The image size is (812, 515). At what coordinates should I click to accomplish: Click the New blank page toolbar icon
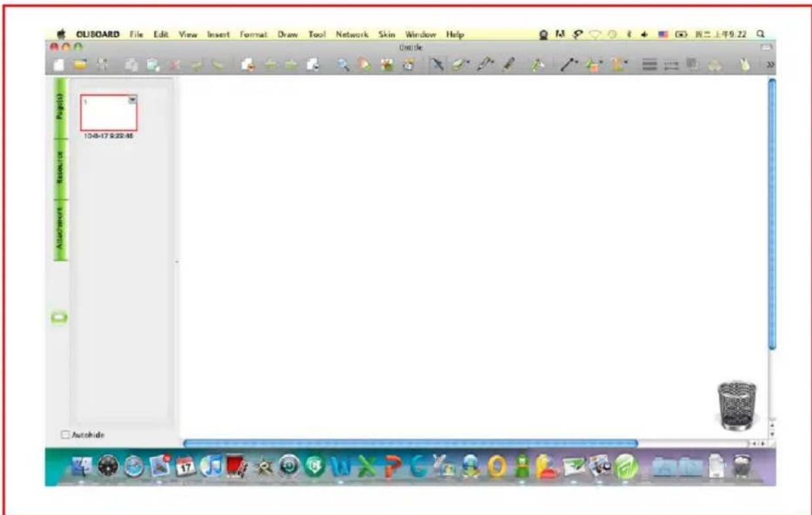(58, 65)
